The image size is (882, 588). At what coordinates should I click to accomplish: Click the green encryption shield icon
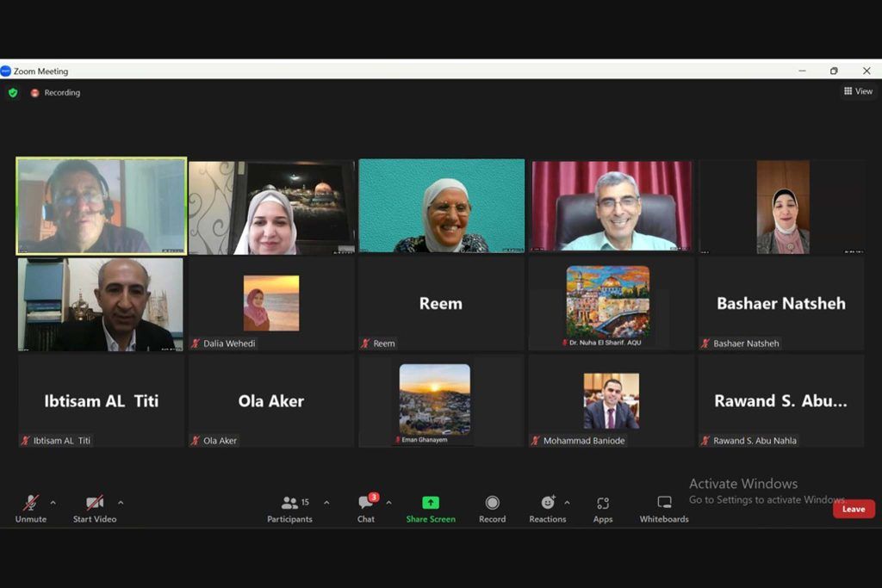(13, 93)
